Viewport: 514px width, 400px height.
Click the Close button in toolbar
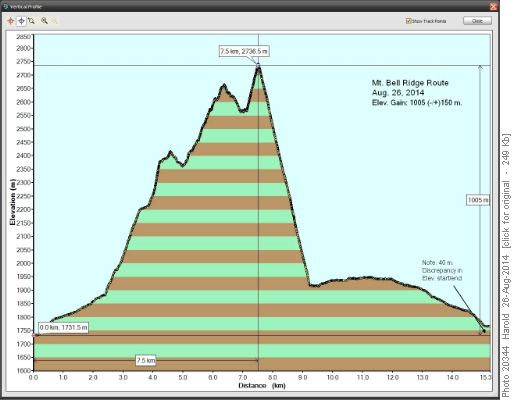click(x=477, y=21)
